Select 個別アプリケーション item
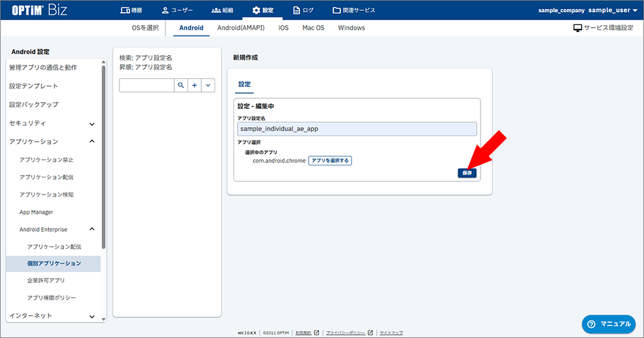The width and height of the screenshot is (644, 338). point(53,264)
